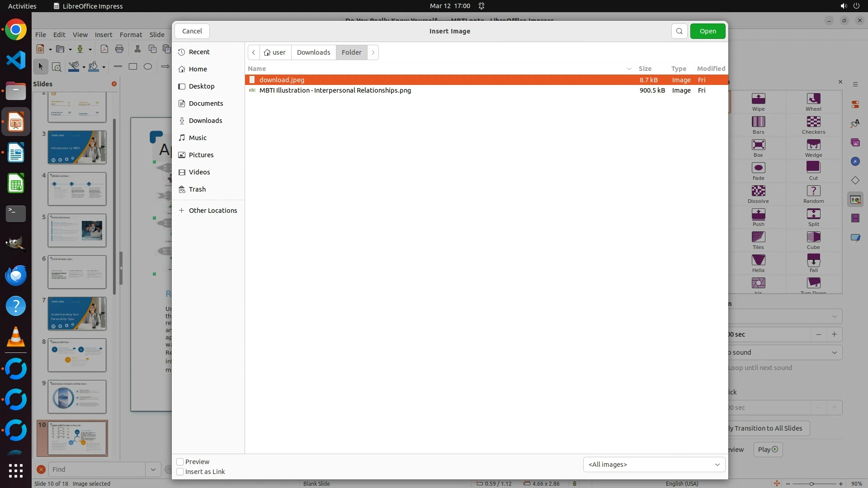868x488 pixels.
Task: Click the Print toolbar icon
Action: (119, 49)
